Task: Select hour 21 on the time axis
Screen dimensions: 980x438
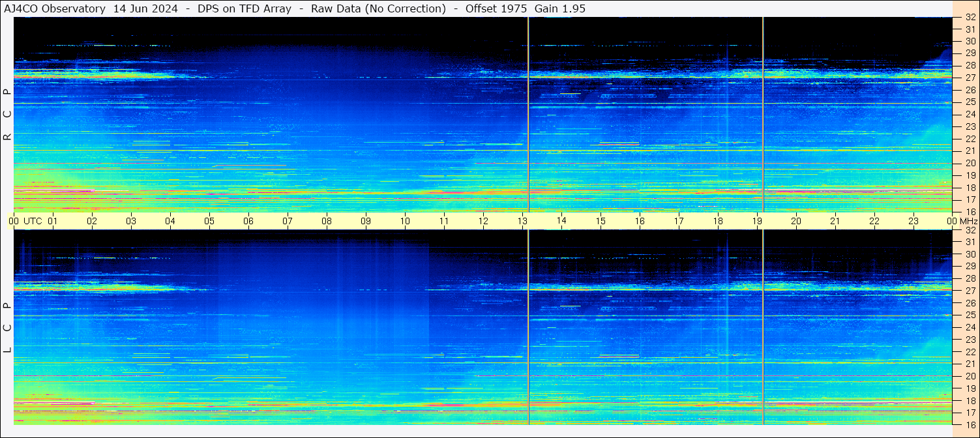Action: [x=835, y=221]
